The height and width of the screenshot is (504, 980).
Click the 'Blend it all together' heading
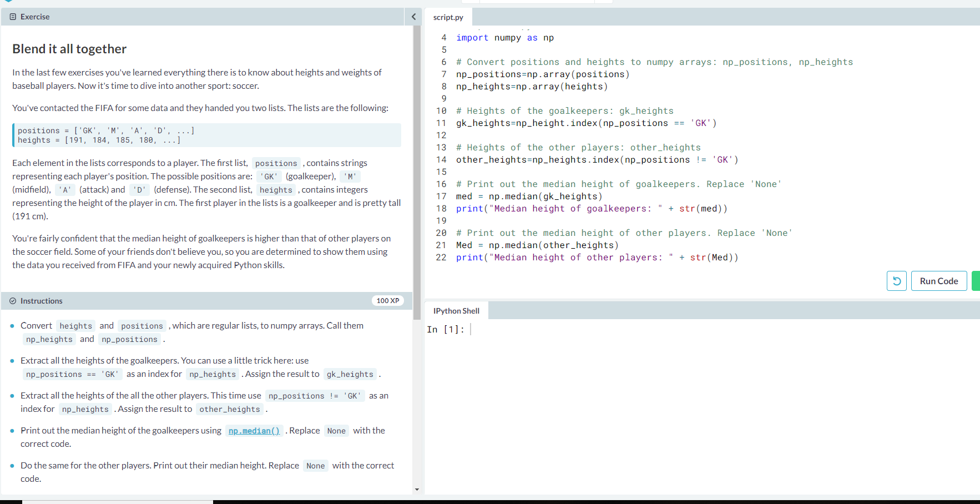pyautogui.click(x=69, y=49)
